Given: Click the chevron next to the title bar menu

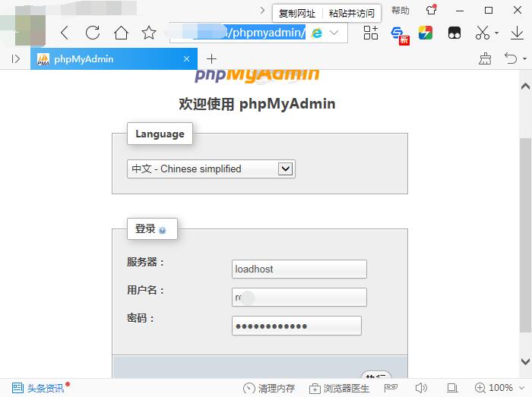Looking at the screenshot, I should (x=262, y=10).
